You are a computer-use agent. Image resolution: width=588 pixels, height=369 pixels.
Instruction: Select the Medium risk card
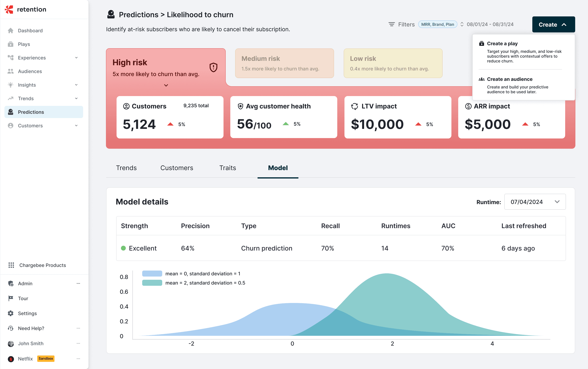[x=284, y=63]
